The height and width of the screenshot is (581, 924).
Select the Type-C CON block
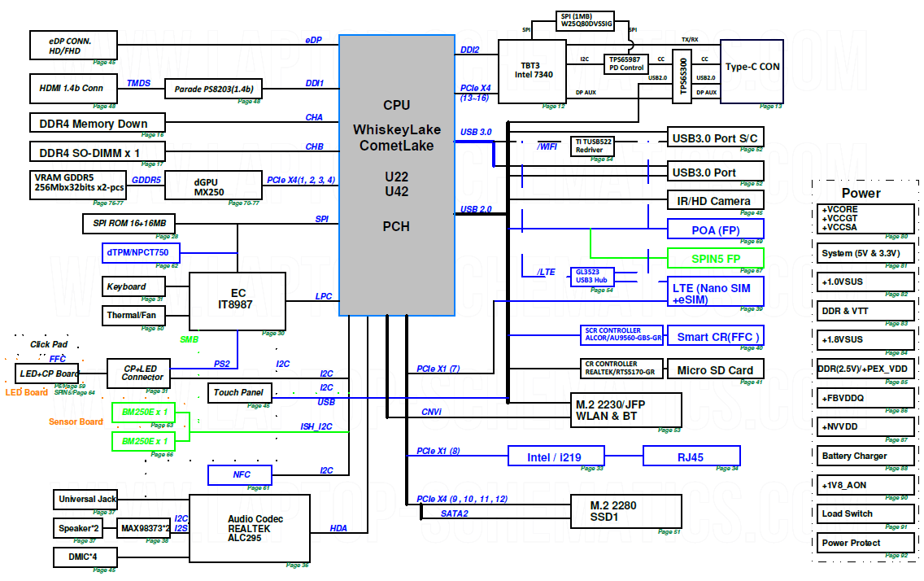(752, 72)
